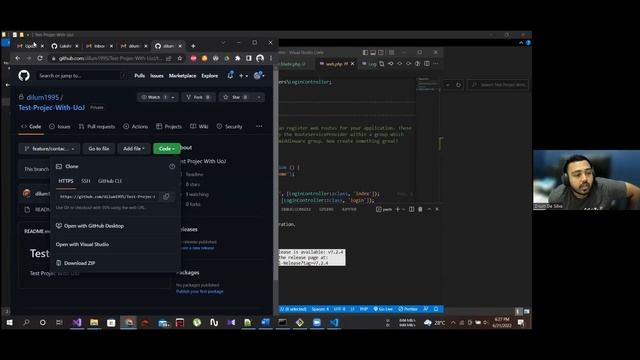Open Chrome extensions puzzle icon
The image size is (640, 360).
(238, 58)
